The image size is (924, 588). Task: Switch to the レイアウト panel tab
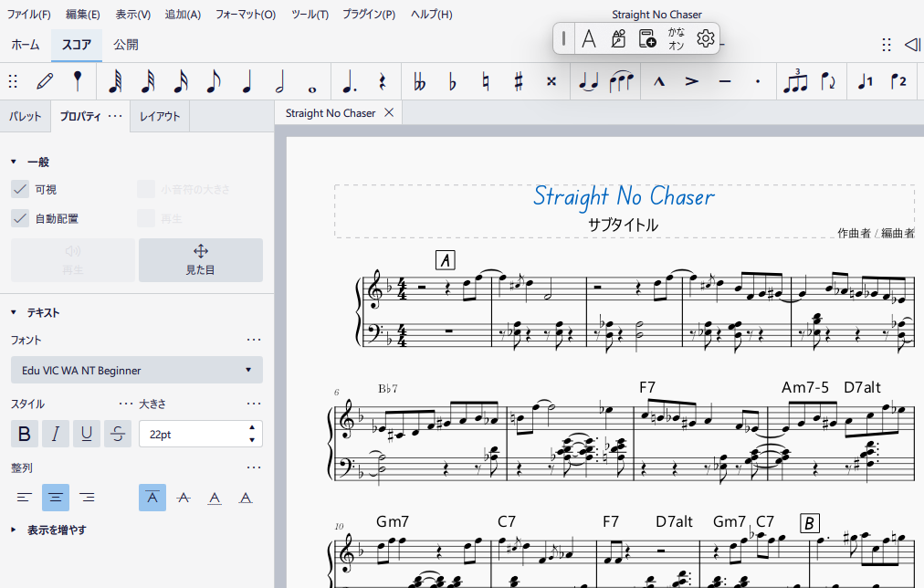point(160,116)
